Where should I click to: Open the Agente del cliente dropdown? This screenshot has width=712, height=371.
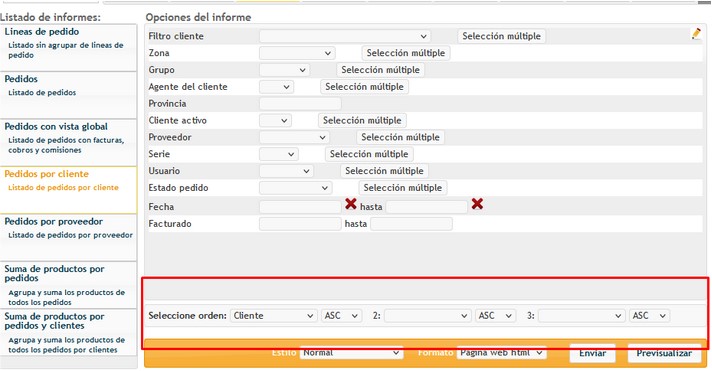coord(276,87)
